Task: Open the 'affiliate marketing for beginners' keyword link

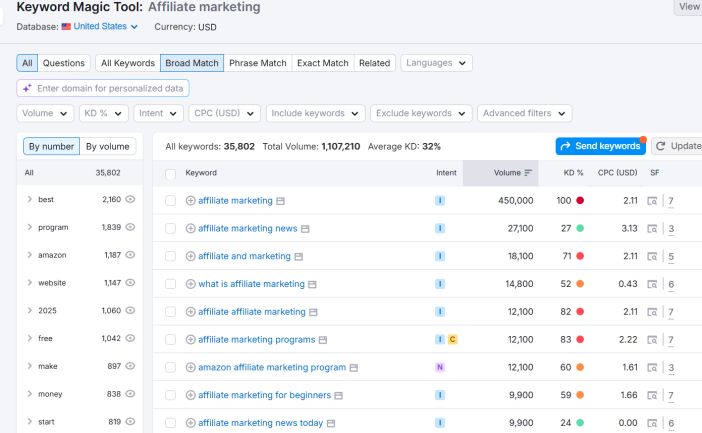Action: [x=264, y=396]
